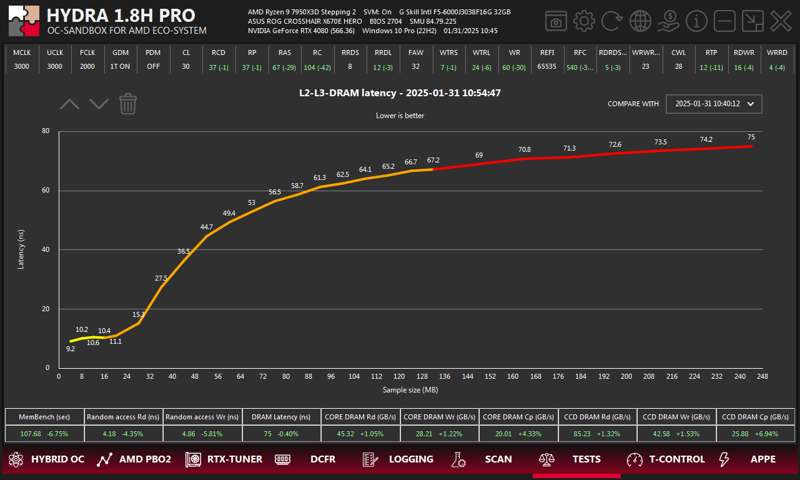Switch to the HYBRID OC tab
This screenshot has width=800, height=480.
pyautogui.click(x=46, y=460)
